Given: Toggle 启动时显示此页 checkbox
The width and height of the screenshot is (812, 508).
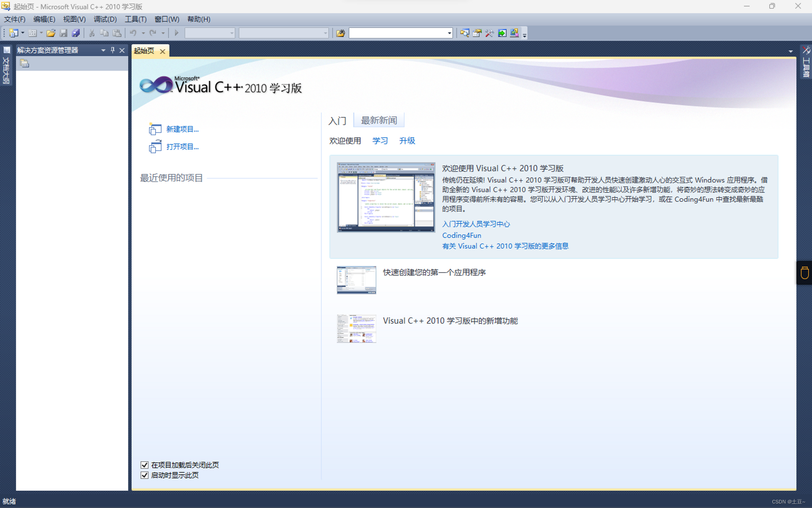Looking at the screenshot, I should point(145,475).
